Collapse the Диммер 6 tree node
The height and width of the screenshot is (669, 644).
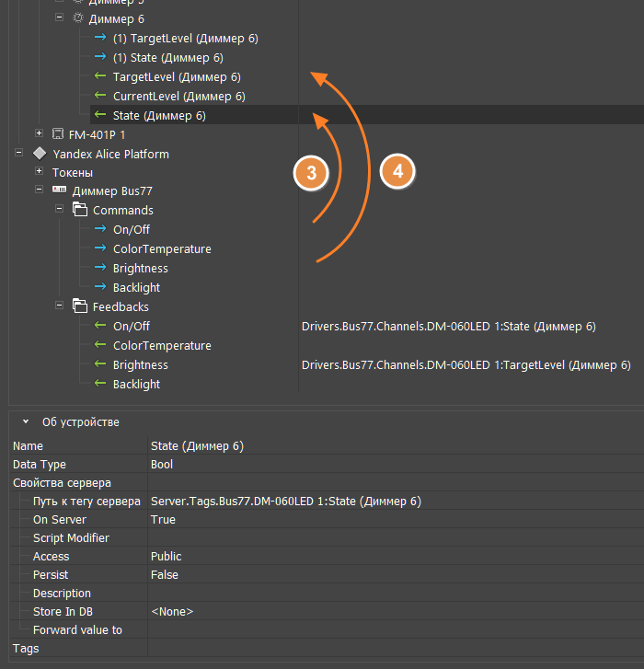pos(59,18)
